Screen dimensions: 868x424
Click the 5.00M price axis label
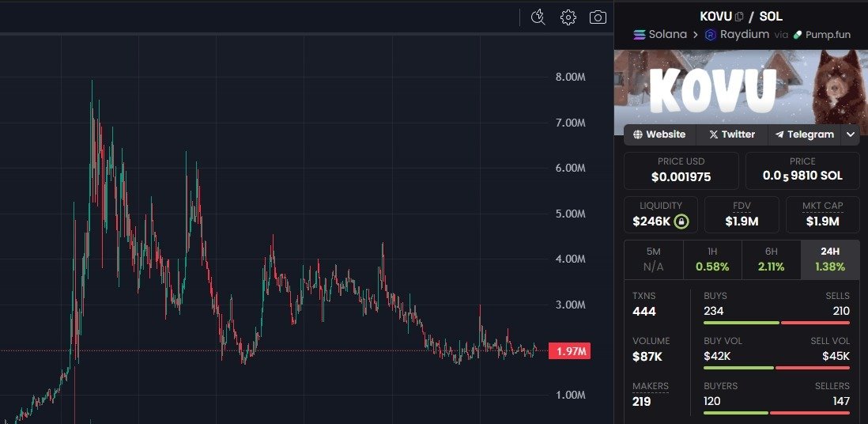click(571, 214)
